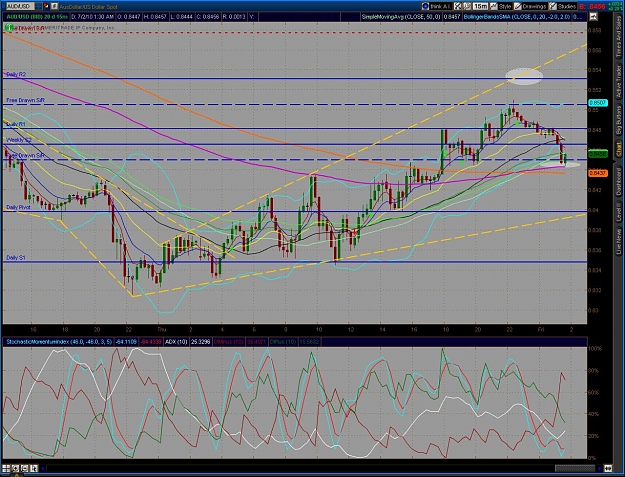Open the think A.I. button

click(x=437, y=6)
